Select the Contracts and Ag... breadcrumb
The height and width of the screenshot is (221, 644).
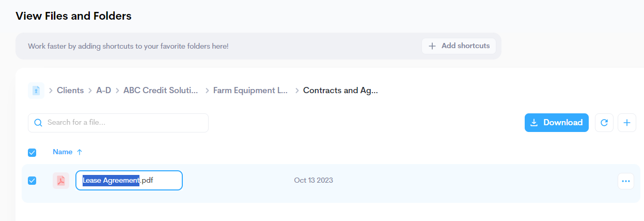tap(340, 91)
